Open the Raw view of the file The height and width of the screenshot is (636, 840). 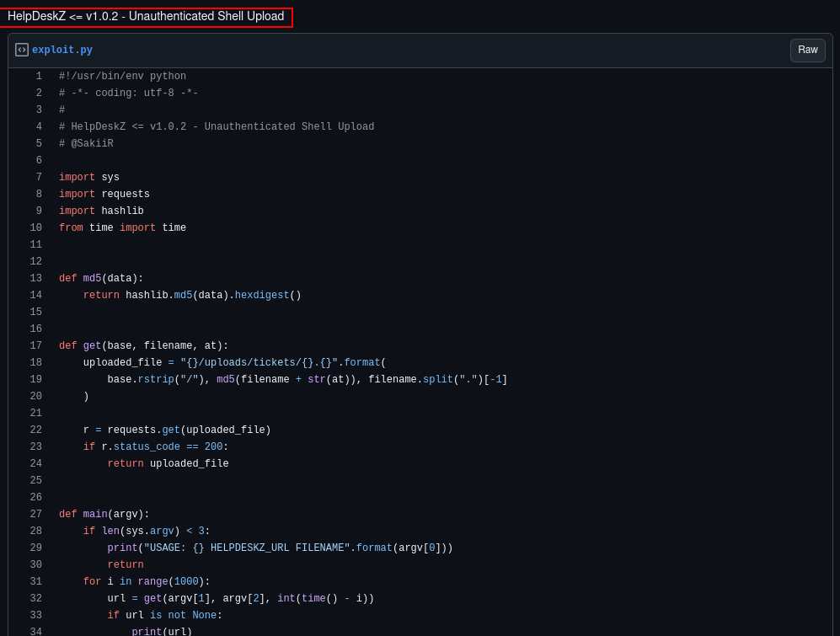(x=807, y=50)
